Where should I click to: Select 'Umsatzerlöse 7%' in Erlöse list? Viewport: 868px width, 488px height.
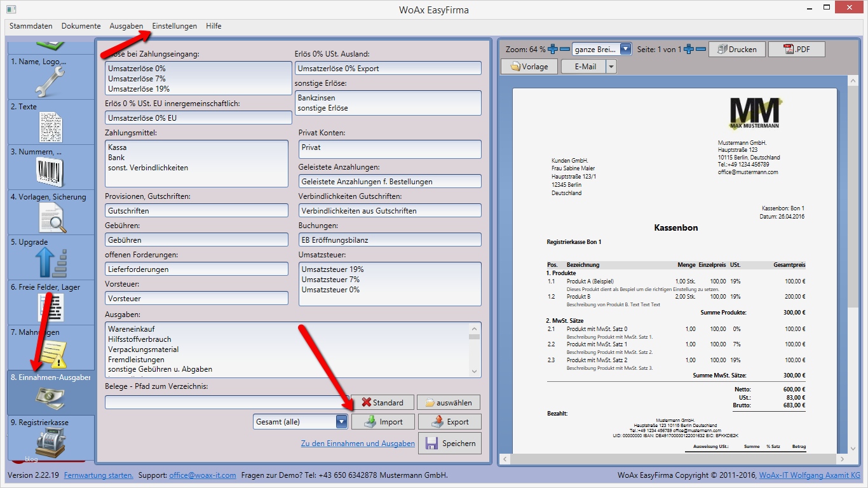[137, 79]
